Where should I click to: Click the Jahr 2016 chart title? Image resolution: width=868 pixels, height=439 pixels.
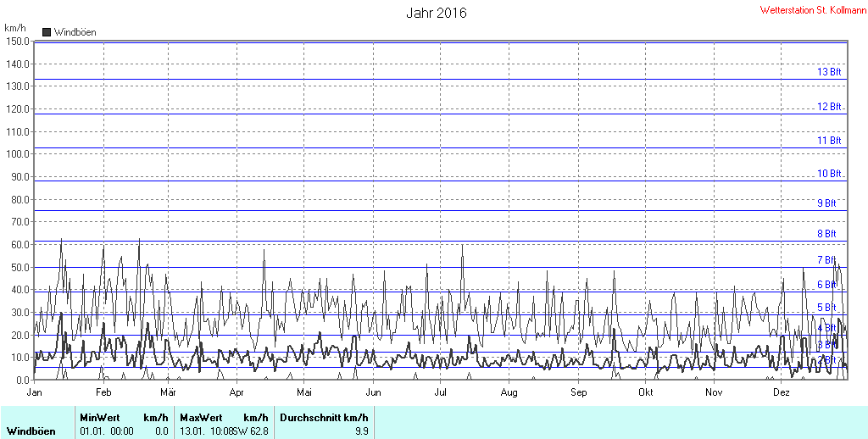[437, 13]
